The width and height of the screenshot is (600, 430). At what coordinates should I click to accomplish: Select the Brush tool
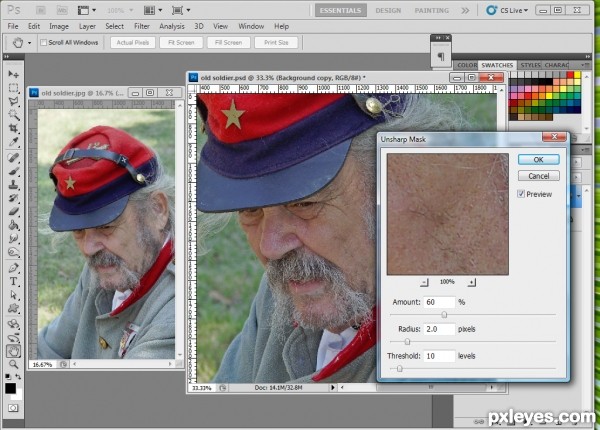coord(13,171)
